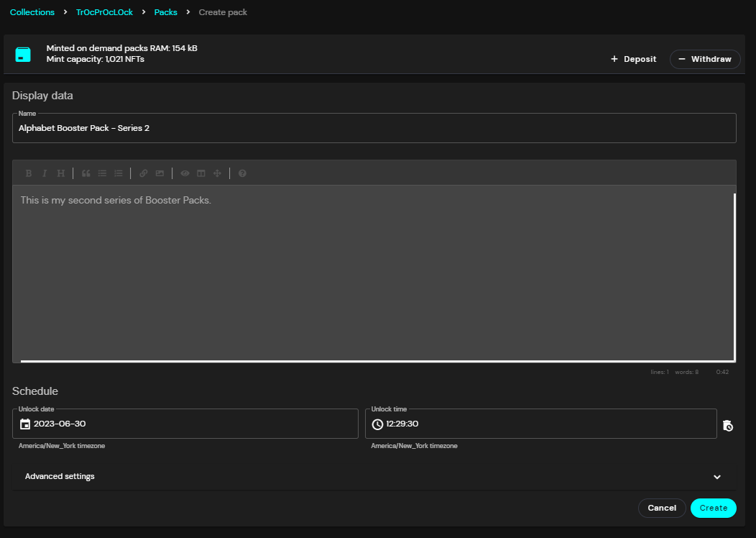Open the Unlock date calendar picker
The height and width of the screenshot is (538, 756).
point(25,424)
